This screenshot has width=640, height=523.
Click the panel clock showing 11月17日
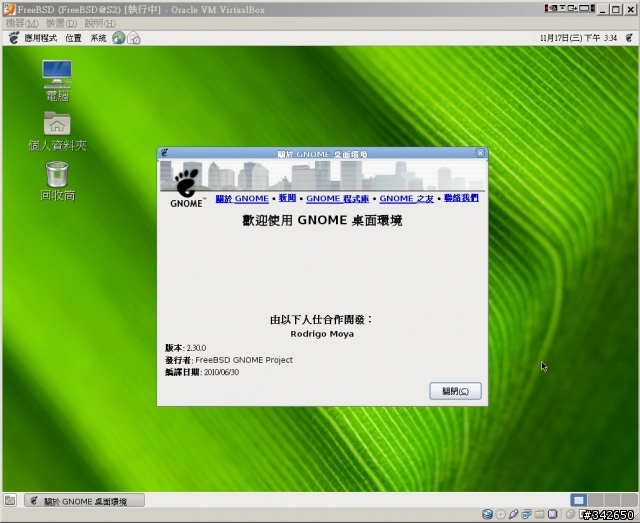pos(578,38)
